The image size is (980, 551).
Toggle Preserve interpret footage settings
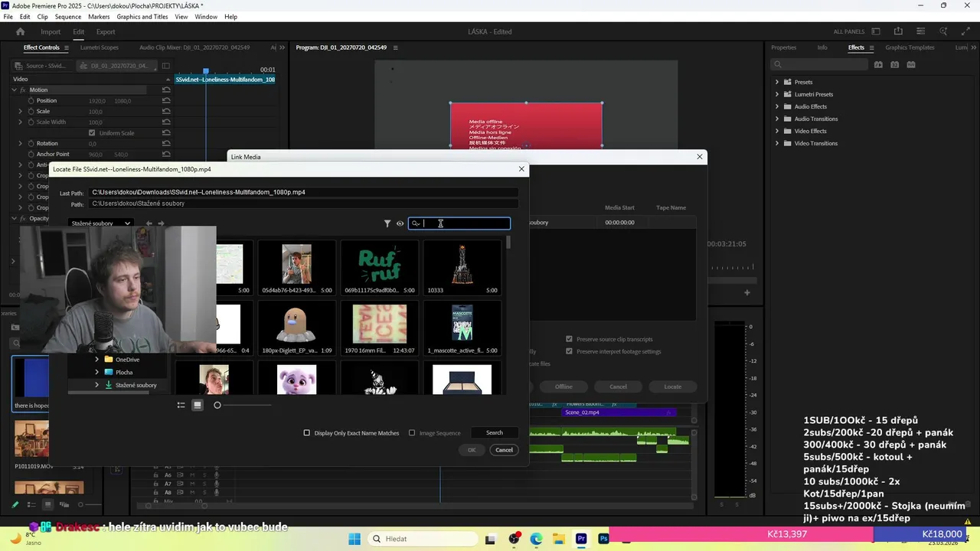click(569, 351)
